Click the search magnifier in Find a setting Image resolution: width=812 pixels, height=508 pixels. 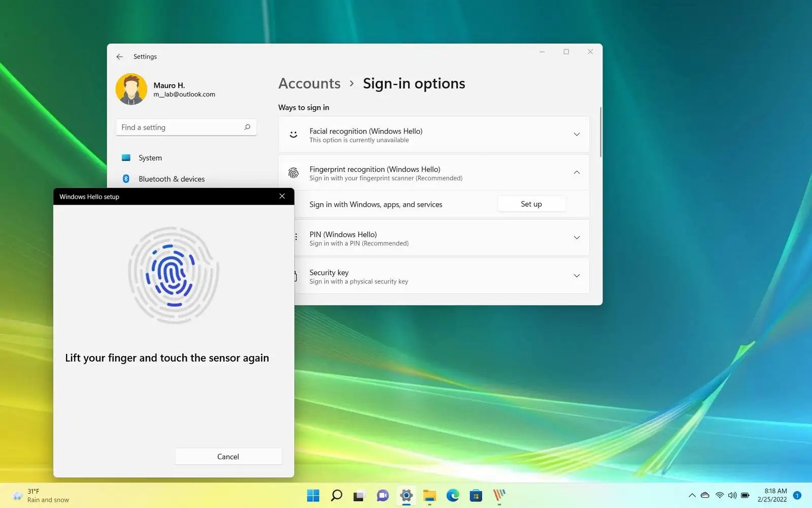(248, 127)
